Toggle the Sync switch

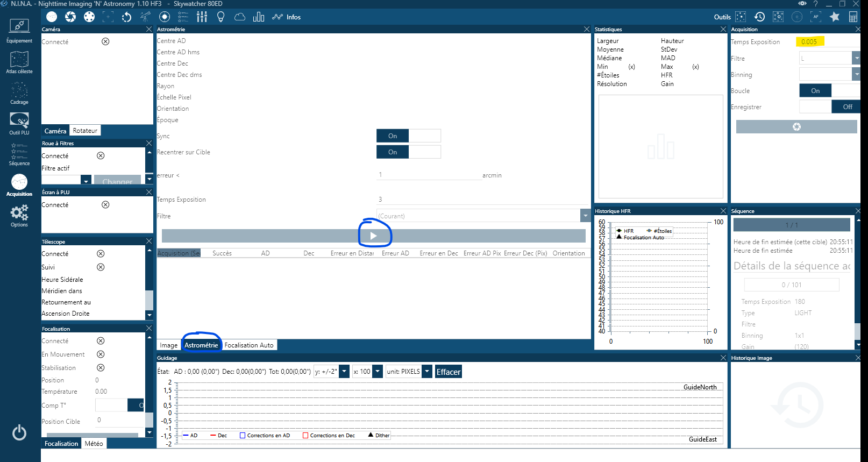(409, 136)
